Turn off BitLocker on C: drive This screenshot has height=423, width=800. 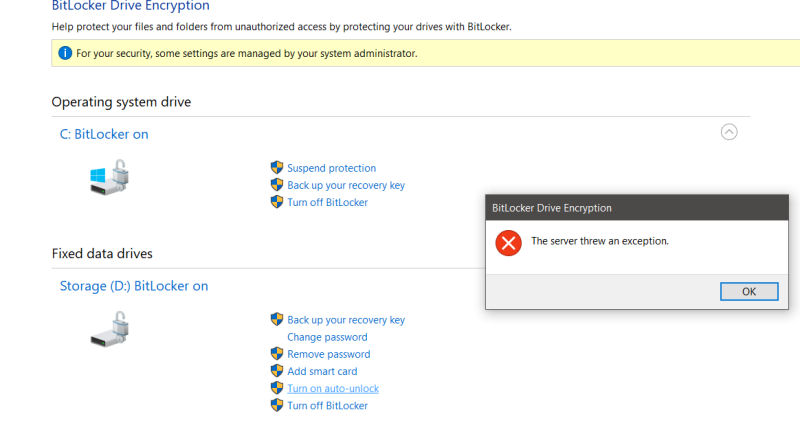(327, 202)
